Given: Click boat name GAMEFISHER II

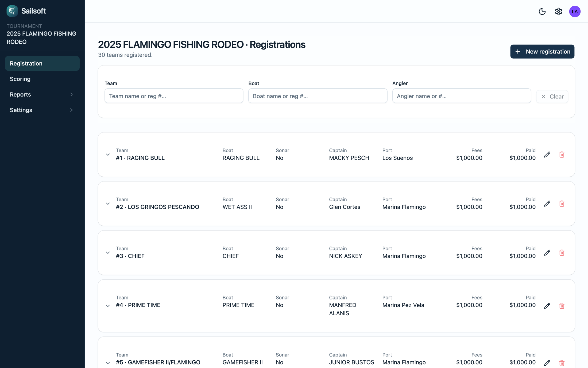Looking at the screenshot, I should (242, 362).
